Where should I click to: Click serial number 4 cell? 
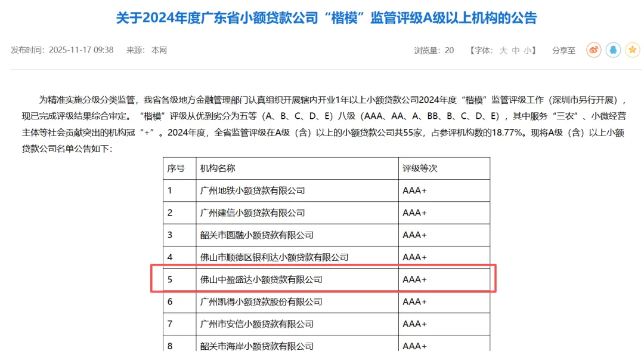click(x=179, y=257)
